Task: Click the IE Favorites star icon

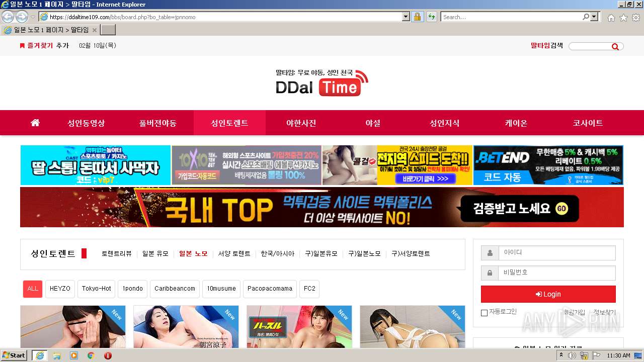Action: pos(623,18)
